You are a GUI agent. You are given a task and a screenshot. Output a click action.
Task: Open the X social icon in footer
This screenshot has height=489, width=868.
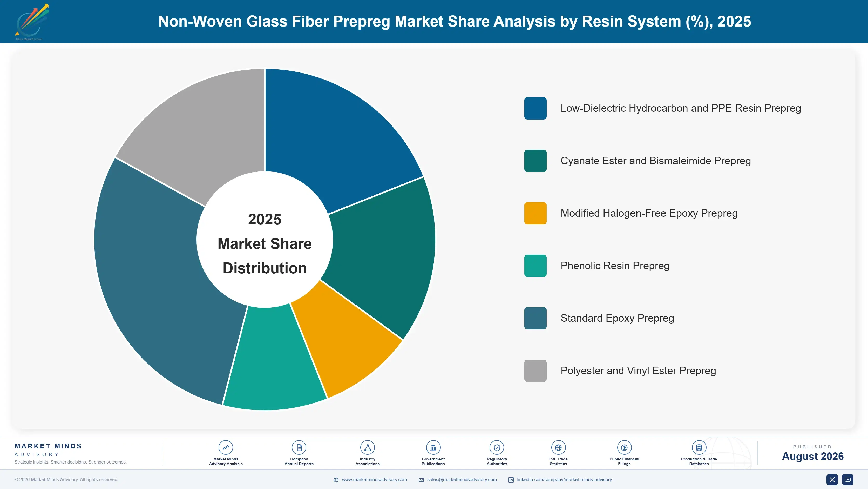[x=832, y=480]
